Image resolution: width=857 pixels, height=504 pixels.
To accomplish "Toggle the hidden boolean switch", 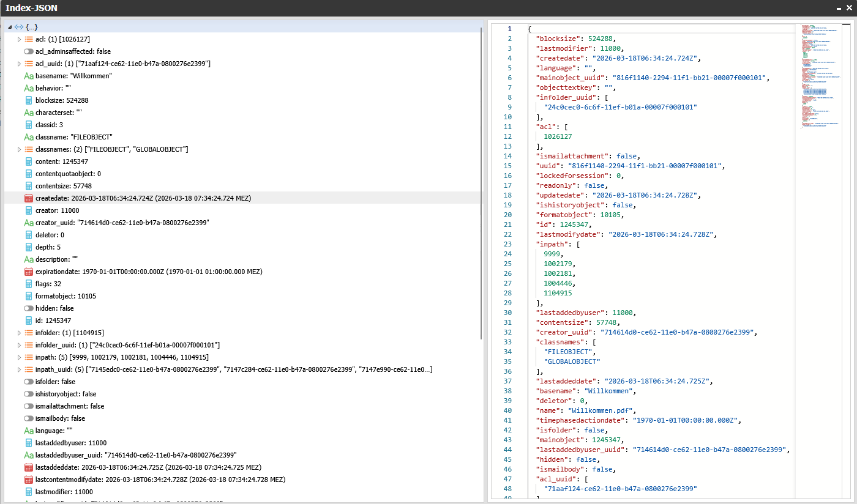I will click(x=28, y=308).
